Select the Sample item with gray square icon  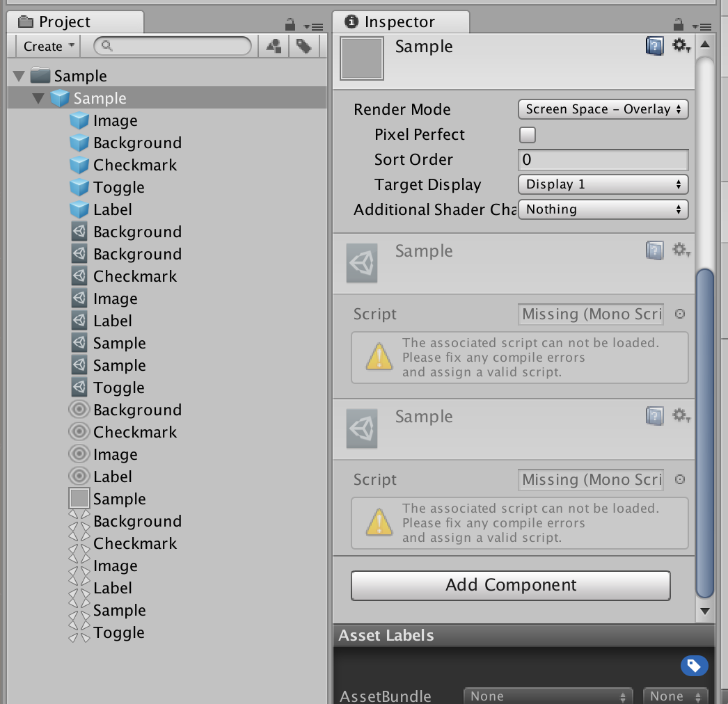click(x=107, y=499)
